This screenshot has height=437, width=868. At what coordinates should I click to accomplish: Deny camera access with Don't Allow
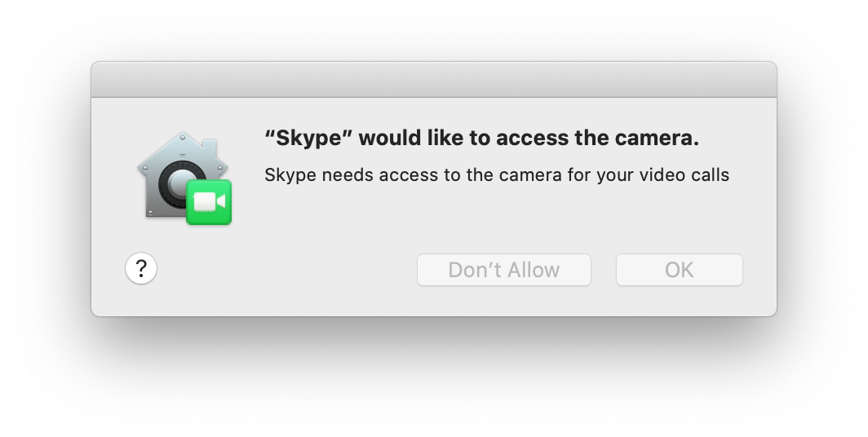pos(504,270)
